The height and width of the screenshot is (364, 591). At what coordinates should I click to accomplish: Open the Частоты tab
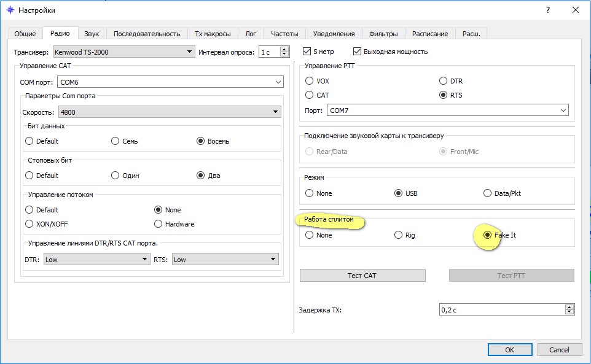pyautogui.click(x=285, y=34)
